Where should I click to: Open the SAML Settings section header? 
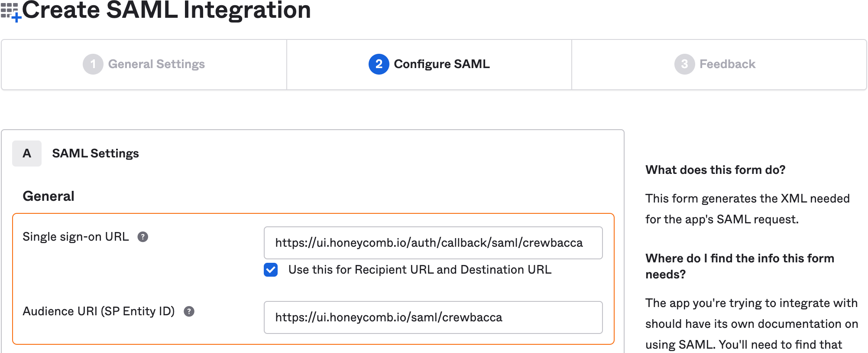96,153
